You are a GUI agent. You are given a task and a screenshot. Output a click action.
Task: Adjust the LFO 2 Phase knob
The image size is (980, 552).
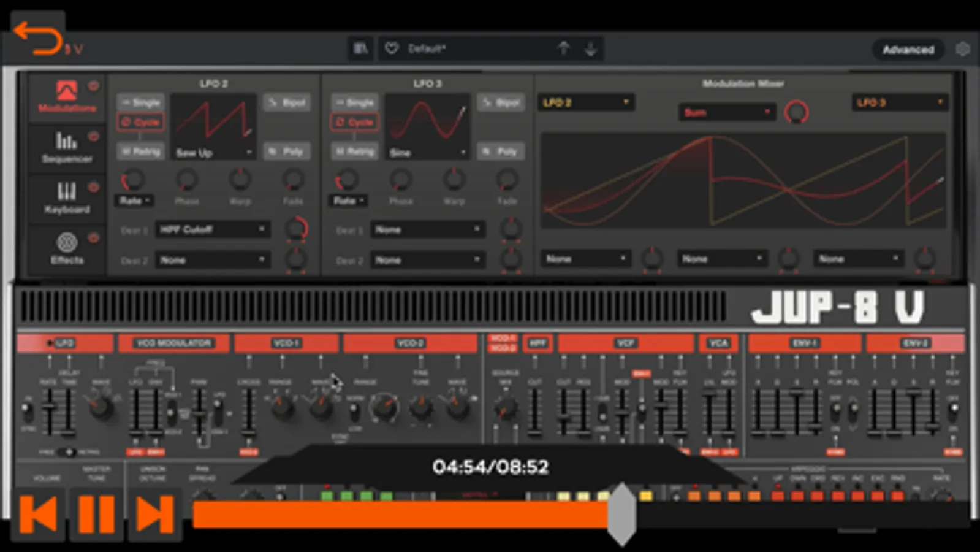click(x=186, y=180)
